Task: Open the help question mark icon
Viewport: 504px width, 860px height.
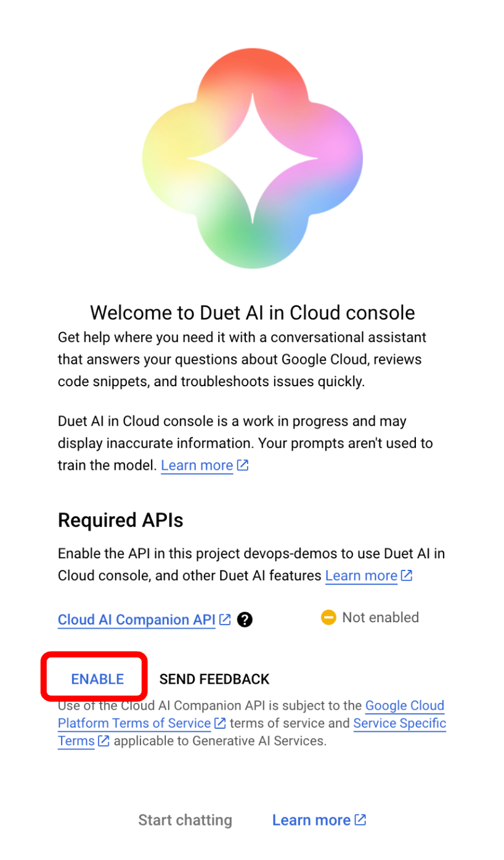Action: point(245,620)
